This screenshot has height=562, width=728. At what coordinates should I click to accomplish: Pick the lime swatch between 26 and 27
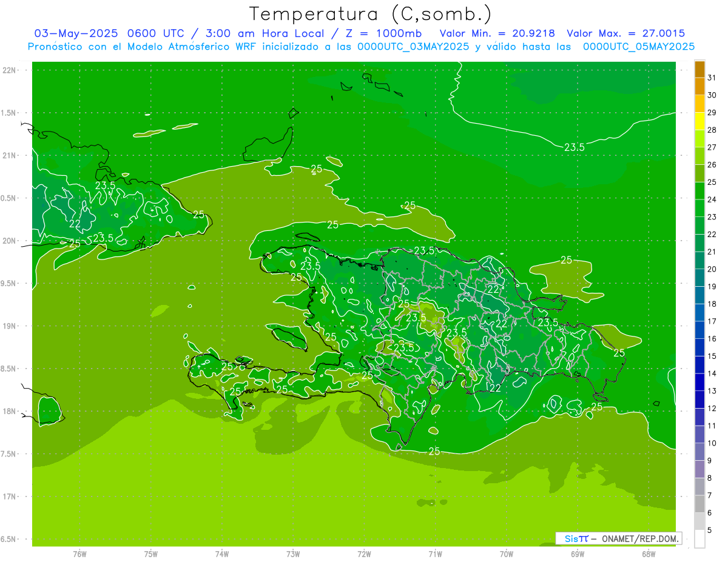(699, 156)
